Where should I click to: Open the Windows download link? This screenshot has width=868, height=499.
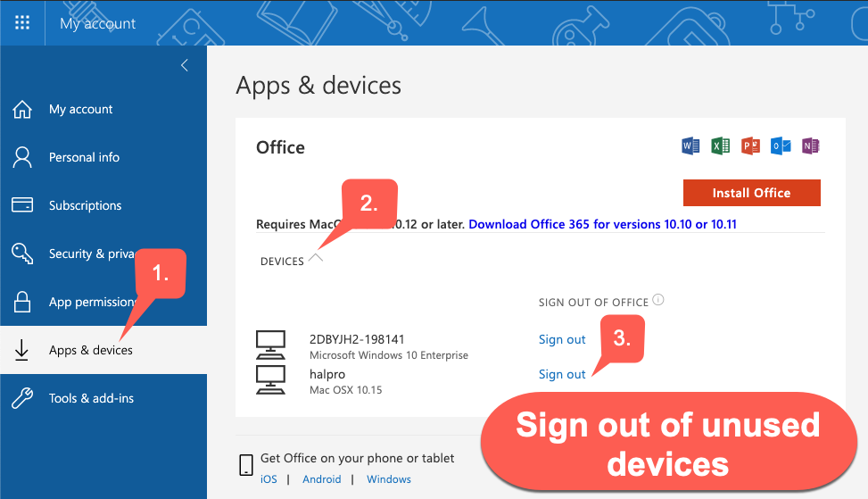[389, 479]
